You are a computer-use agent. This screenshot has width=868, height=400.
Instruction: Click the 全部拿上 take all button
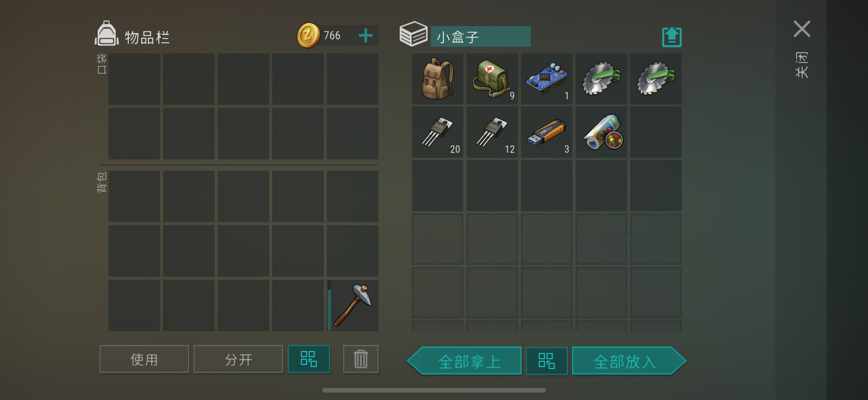pos(464,361)
